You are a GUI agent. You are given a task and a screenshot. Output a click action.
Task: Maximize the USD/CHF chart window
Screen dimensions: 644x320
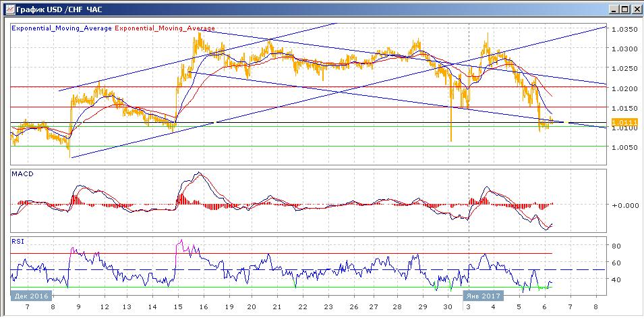coord(624,9)
